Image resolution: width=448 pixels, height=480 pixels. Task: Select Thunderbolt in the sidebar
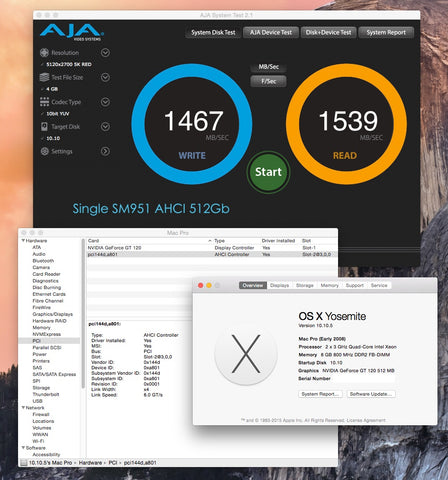pyautogui.click(x=46, y=394)
